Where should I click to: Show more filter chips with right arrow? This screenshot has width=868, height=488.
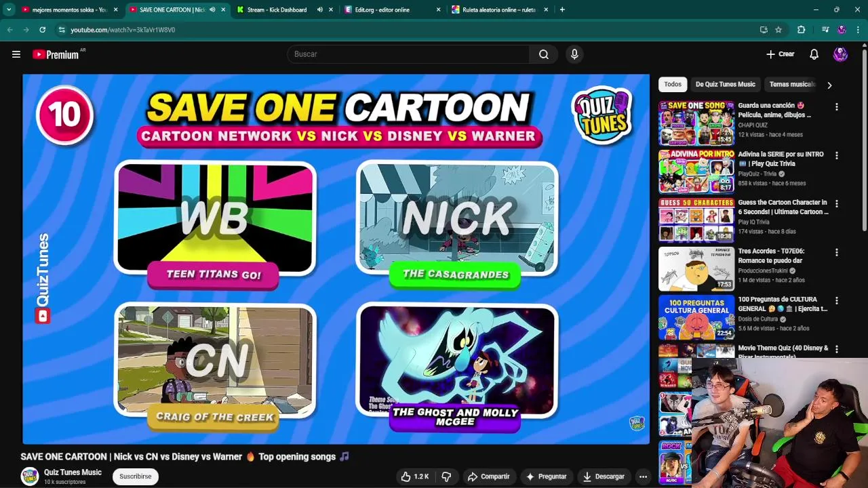pos(829,85)
